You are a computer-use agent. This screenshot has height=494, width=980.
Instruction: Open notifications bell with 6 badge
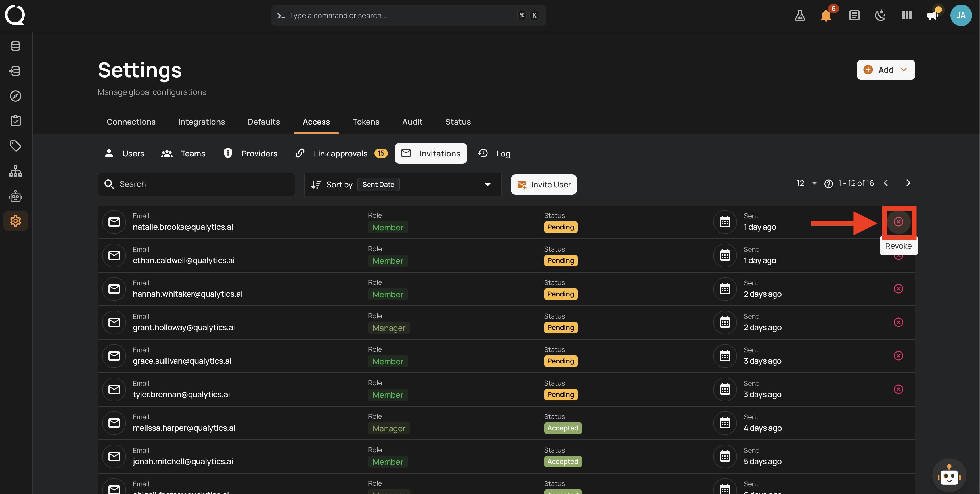[x=826, y=15]
